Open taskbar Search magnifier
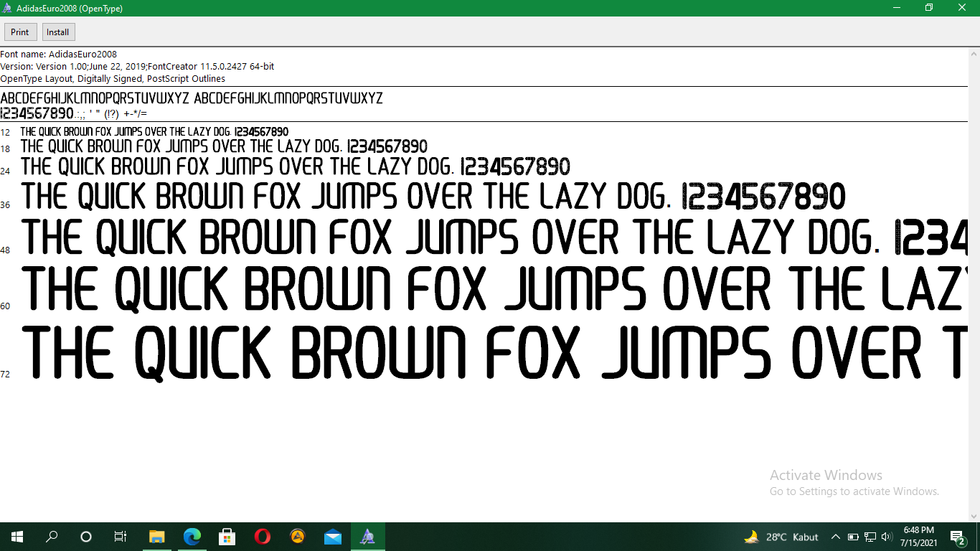 (52, 537)
